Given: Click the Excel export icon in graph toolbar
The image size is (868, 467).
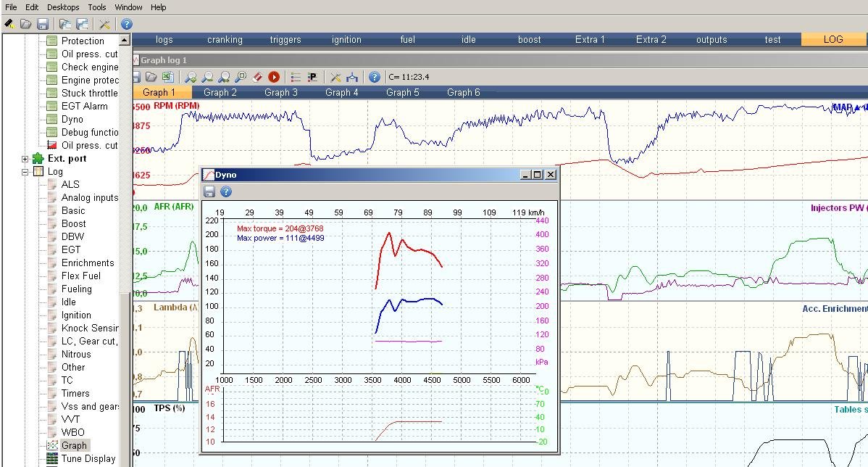Looking at the screenshot, I should (167, 77).
